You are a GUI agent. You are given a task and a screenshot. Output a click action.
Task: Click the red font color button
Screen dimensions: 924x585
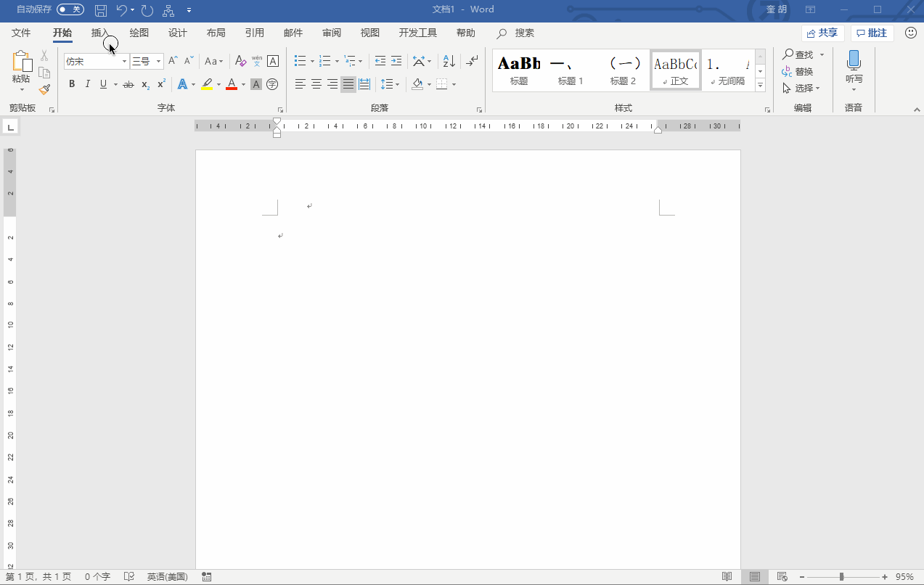232,84
